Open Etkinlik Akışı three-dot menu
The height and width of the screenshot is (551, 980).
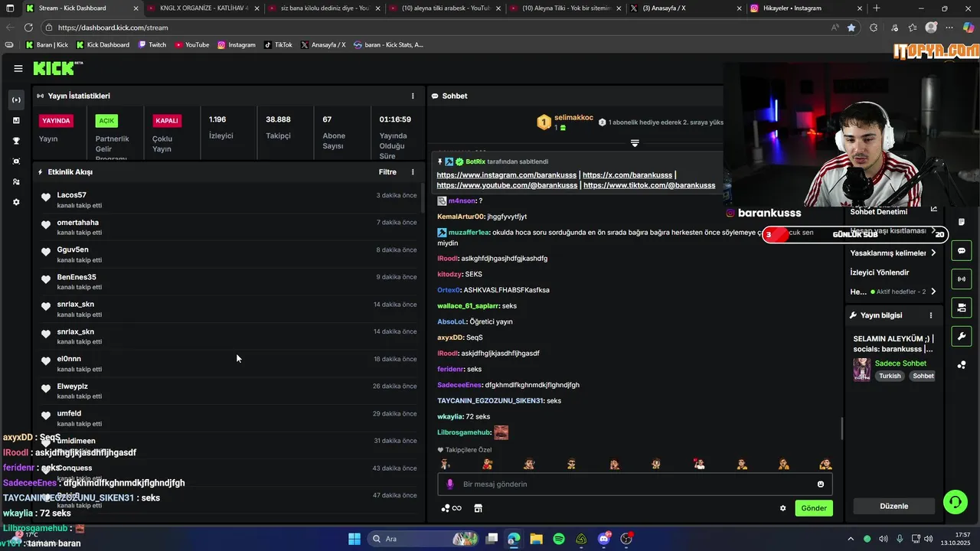pyautogui.click(x=413, y=172)
